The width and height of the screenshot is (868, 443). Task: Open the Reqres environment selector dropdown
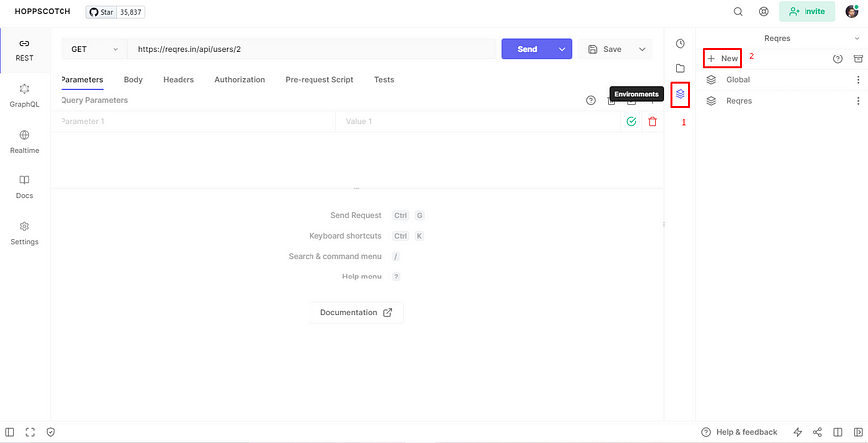point(782,39)
